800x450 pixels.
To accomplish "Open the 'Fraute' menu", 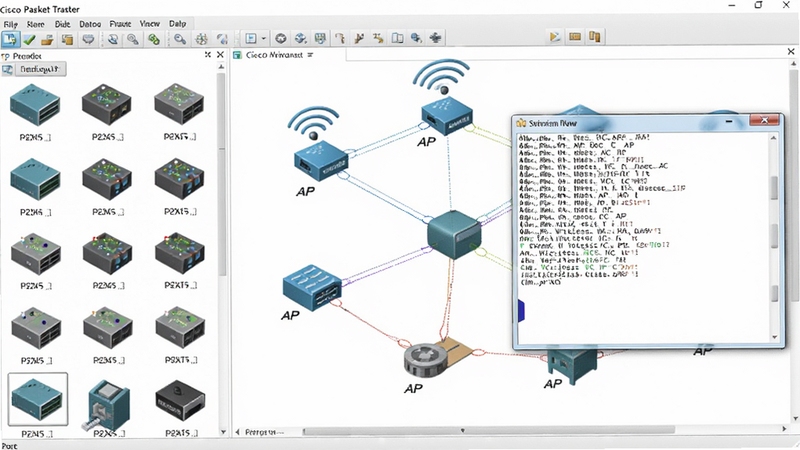I will click(x=120, y=24).
